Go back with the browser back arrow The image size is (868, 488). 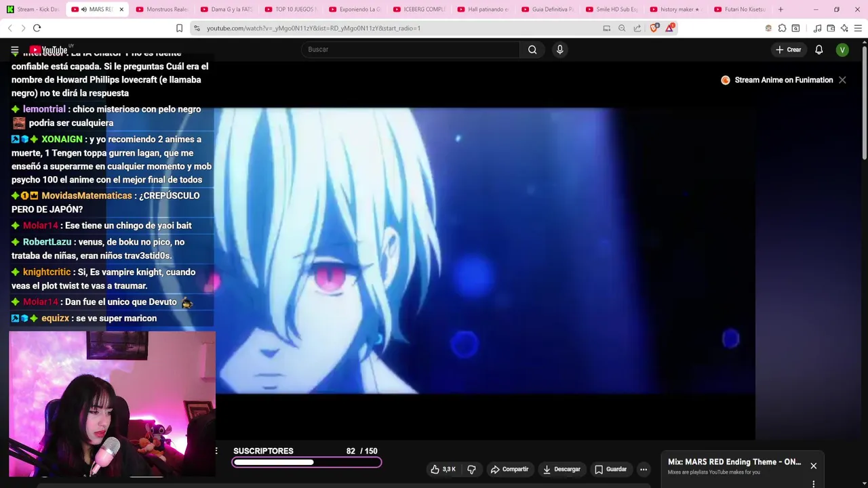coord(9,28)
